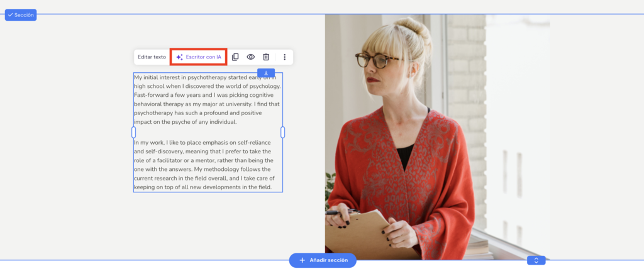Click the Editar texto button
This screenshot has width=644, height=276.
[x=152, y=57]
